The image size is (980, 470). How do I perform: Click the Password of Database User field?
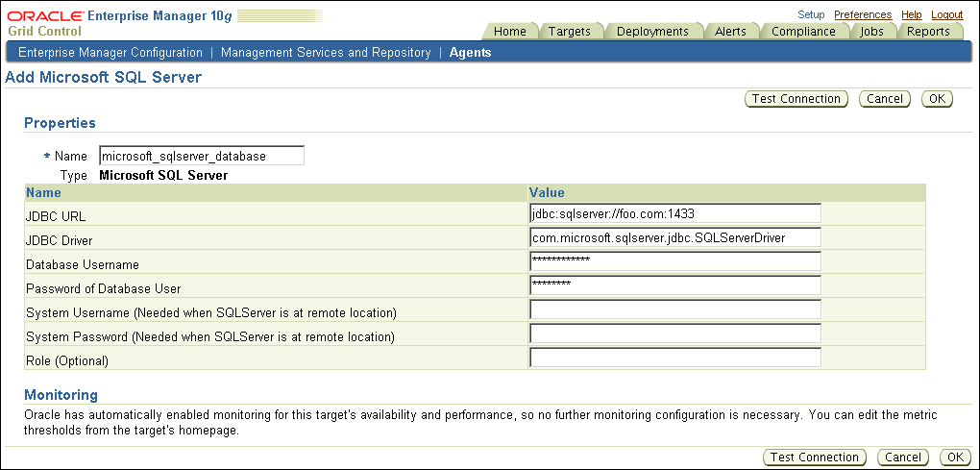675,285
